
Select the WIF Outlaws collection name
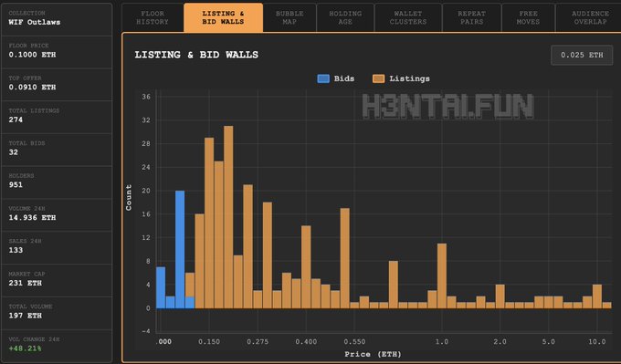tap(35, 22)
